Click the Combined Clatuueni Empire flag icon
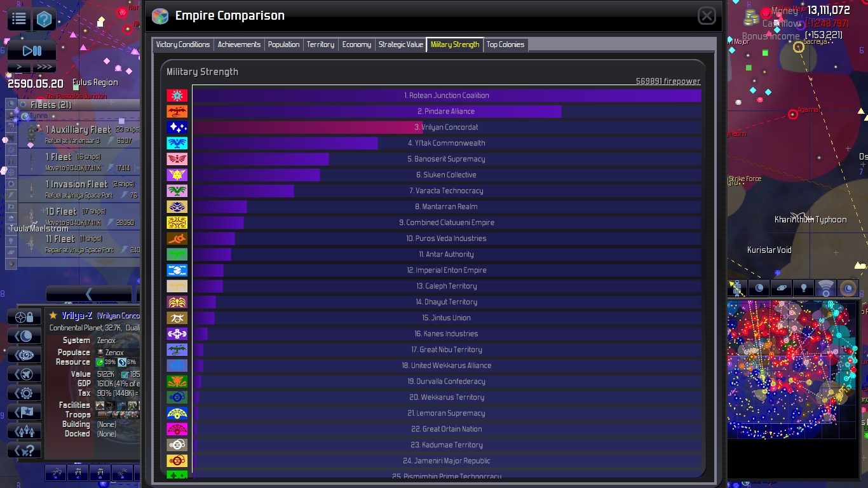The image size is (868, 488). [x=177, y=222]
